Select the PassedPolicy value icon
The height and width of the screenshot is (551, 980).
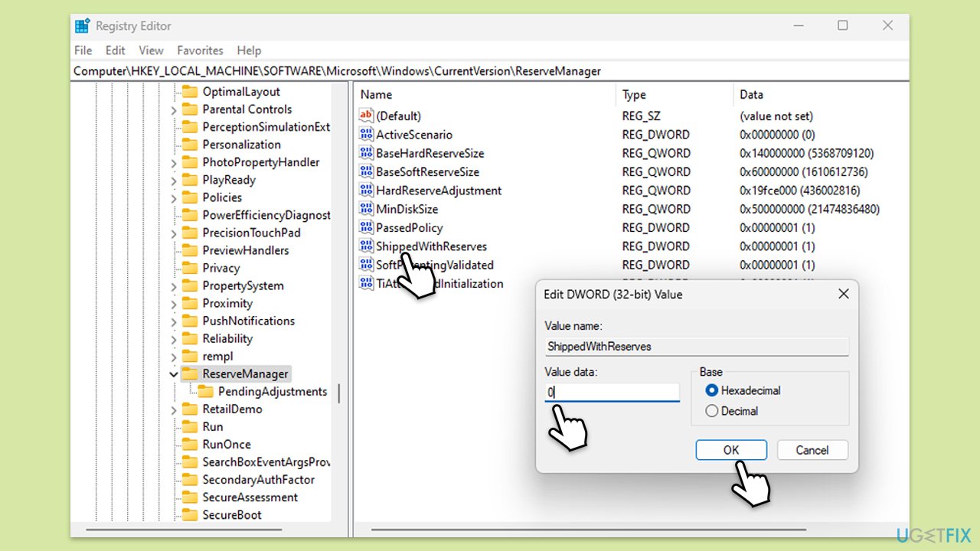pos(367,227)
